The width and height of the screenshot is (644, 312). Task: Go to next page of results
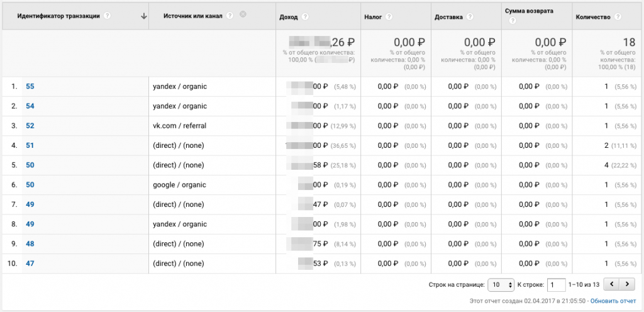(x=628, y=285)
